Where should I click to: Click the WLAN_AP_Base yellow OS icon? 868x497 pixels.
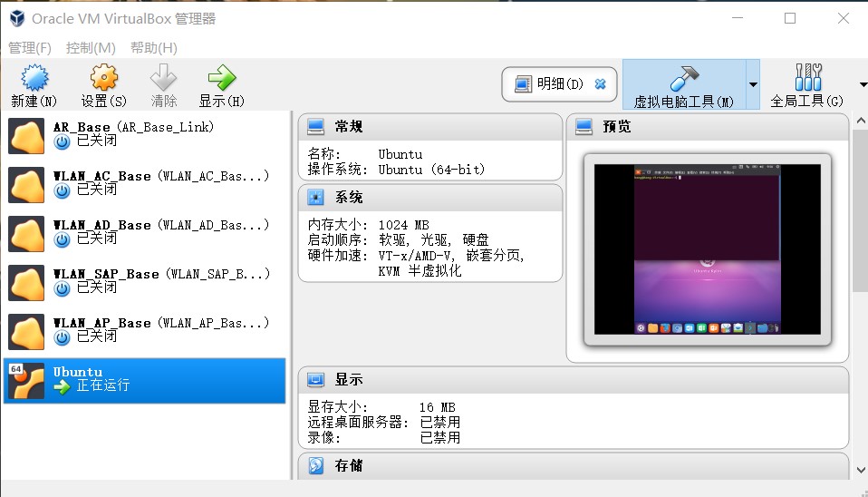click(26, 332)
